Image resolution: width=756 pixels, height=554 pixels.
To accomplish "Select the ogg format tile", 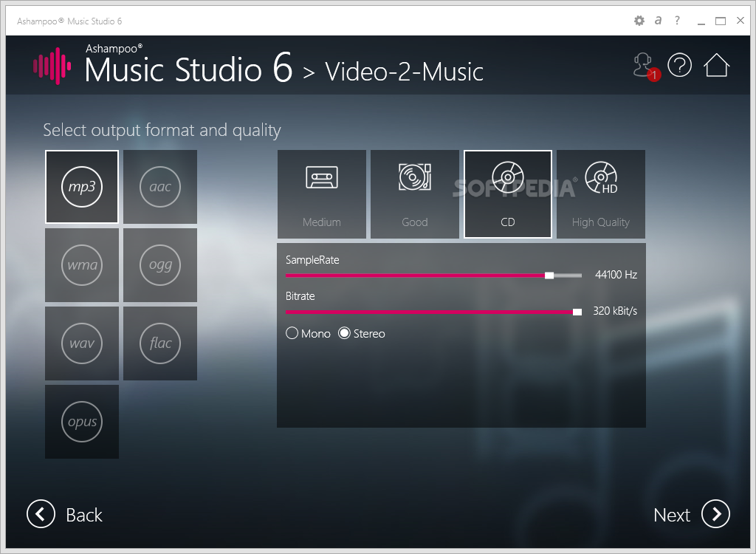I will click(160, 265).
